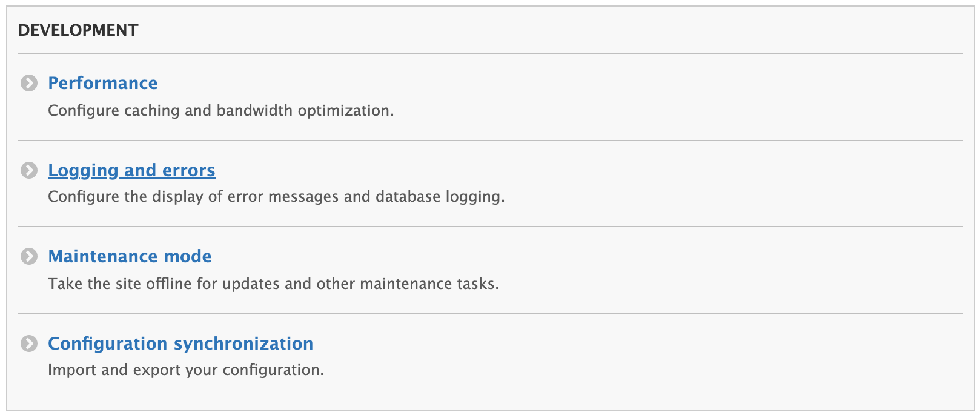This screenshot has width=980, height=418.
Task: Open the Configuration synchronization link
Action: coord(180,343)
